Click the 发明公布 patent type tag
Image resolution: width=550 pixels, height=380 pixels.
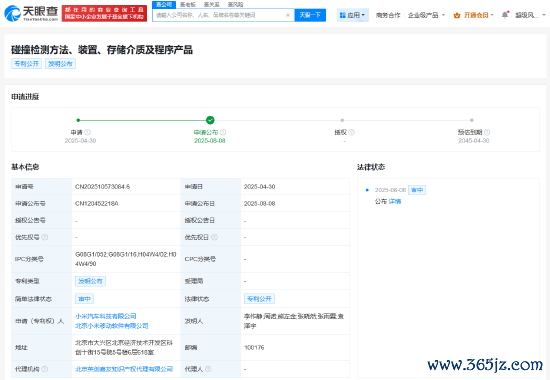point(90,281)
